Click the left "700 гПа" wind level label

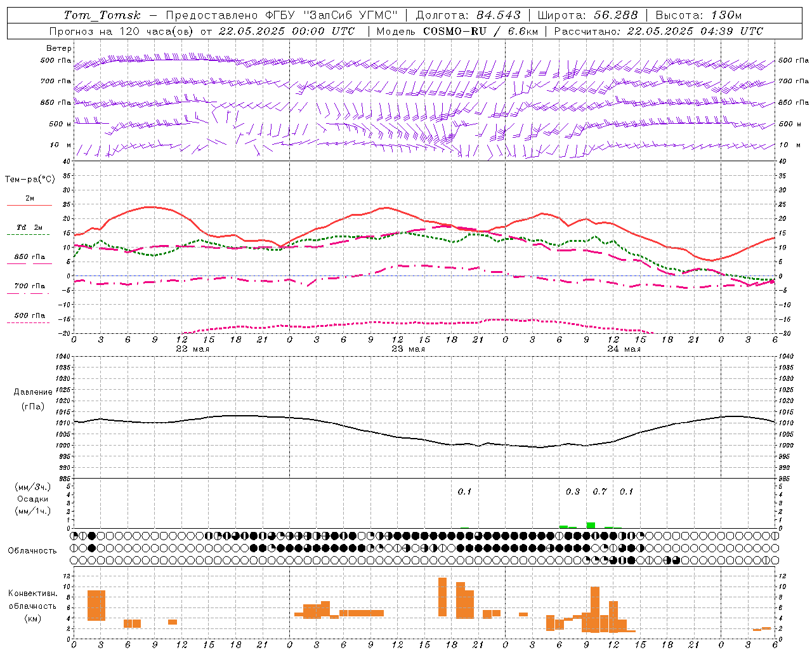56,81
